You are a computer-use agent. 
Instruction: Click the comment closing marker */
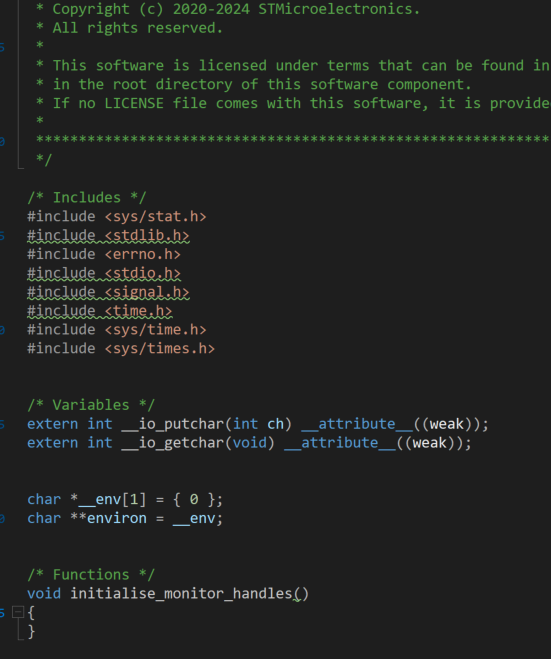click(x=44, y=160)
